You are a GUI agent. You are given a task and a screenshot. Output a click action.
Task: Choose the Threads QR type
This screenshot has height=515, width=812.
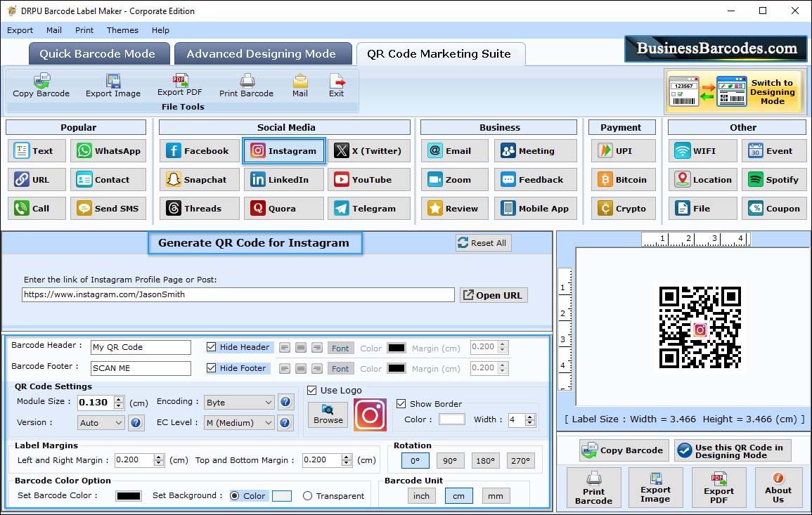(200, 208)
